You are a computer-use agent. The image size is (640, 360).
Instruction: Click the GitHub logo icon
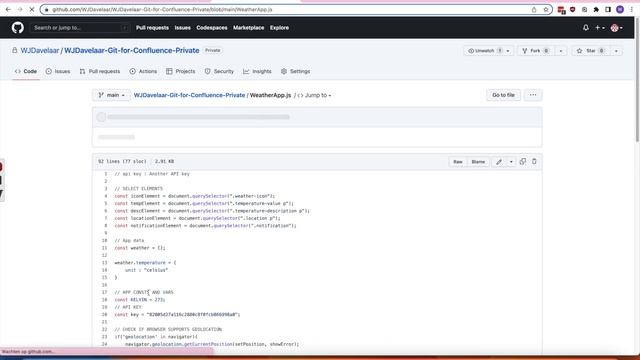coord(18,28)
